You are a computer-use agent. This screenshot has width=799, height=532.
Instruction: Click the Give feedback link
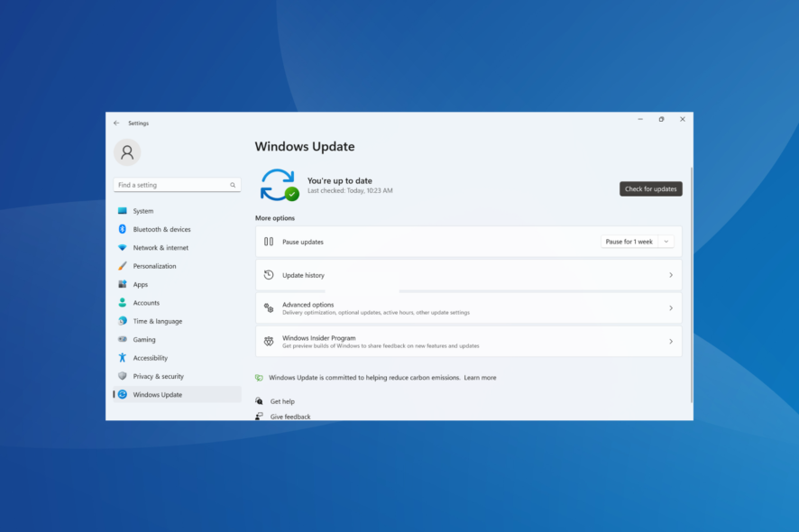(x=290, y=417)
